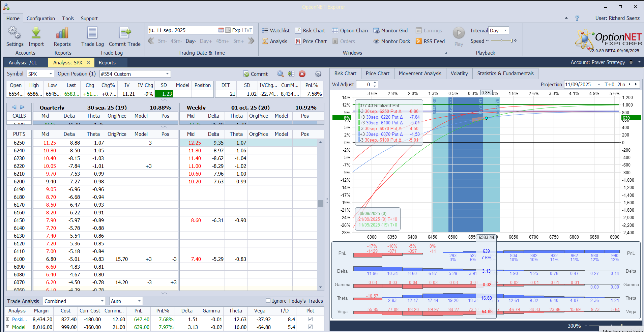Click the help question mark icon
This screenshot has height=332, width=644.
click(577, 18)
